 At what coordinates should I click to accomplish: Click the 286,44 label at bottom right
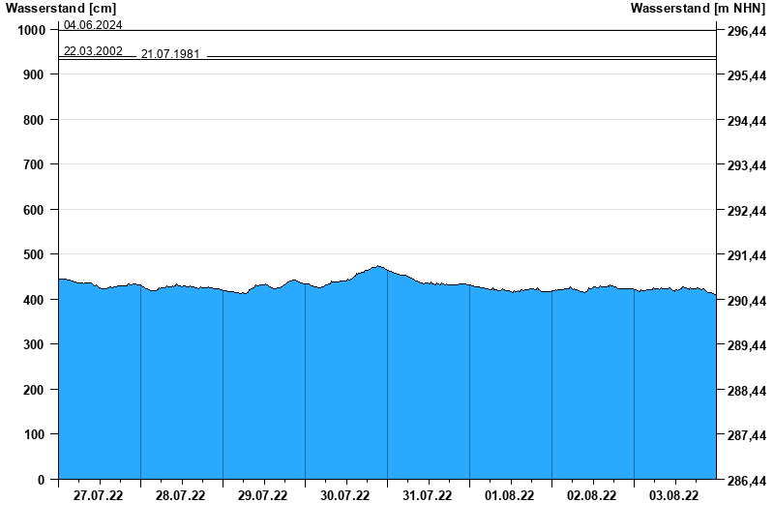point(746,481)
